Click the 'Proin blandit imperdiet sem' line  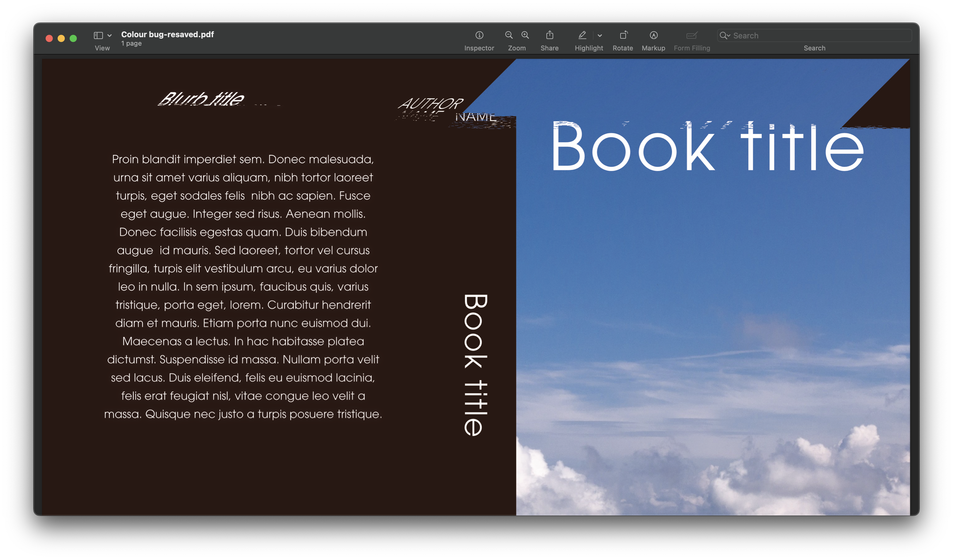(x=243, y=159)
